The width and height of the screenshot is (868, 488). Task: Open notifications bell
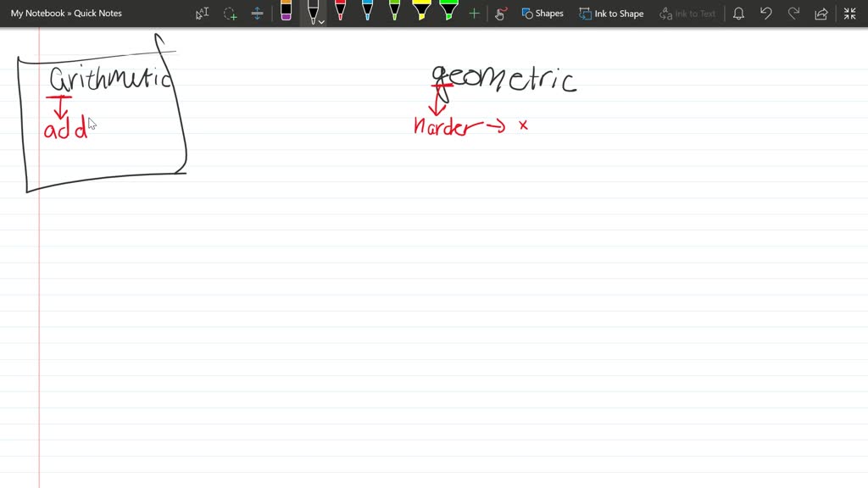coord(738,14)
